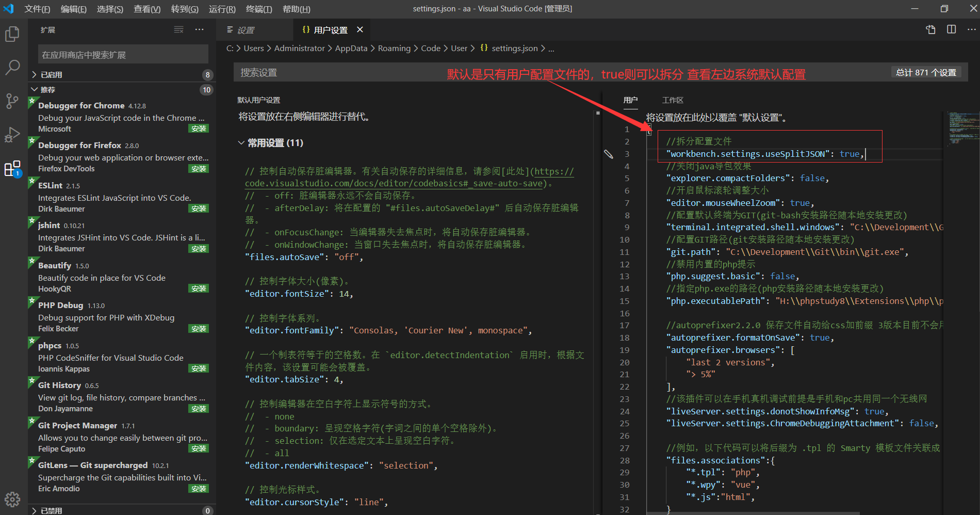Open the 转到(G) menu
The height and width of the screenshot is (515, 980).
(185, 9)
